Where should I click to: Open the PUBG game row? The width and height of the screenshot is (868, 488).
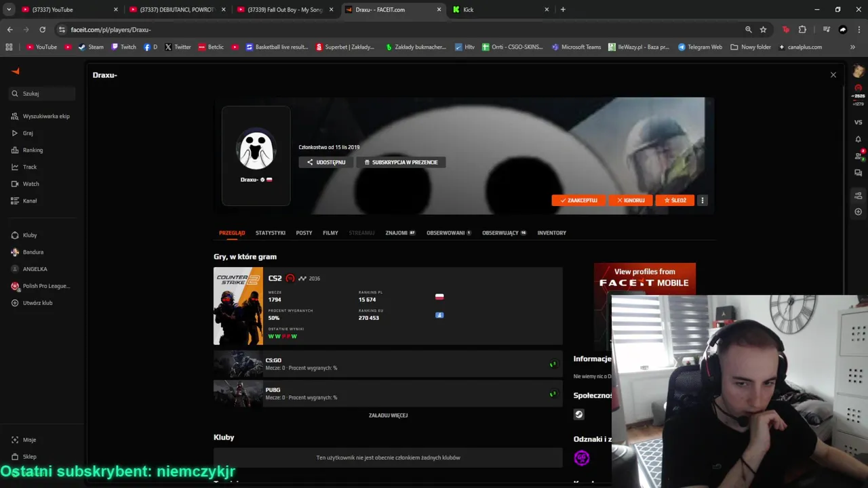(x=388, y=394)
